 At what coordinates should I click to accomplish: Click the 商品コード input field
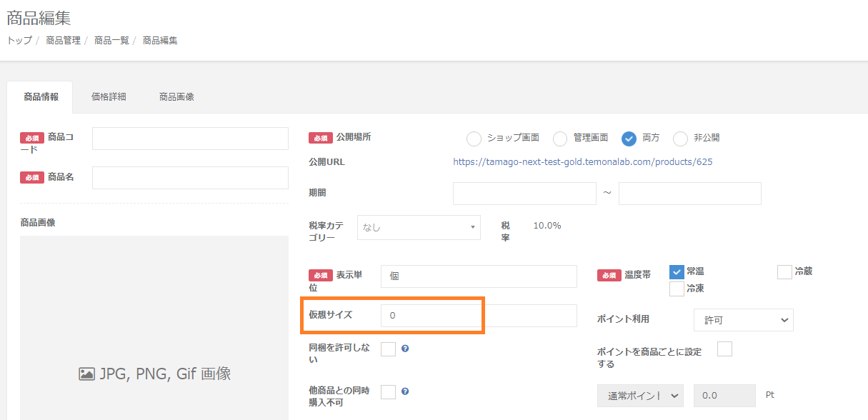pos(190,139)
